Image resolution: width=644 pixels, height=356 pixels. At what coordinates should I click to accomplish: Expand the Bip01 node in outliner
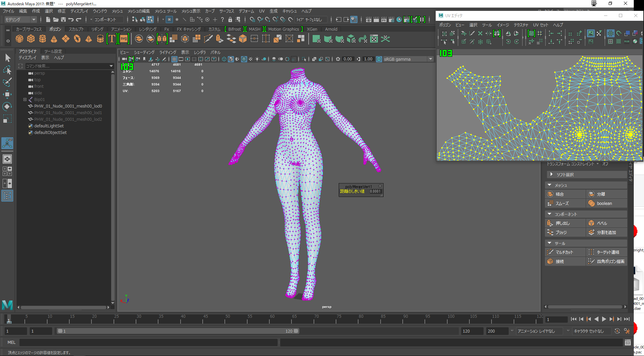pyautogui.click(x=25, y=99)
